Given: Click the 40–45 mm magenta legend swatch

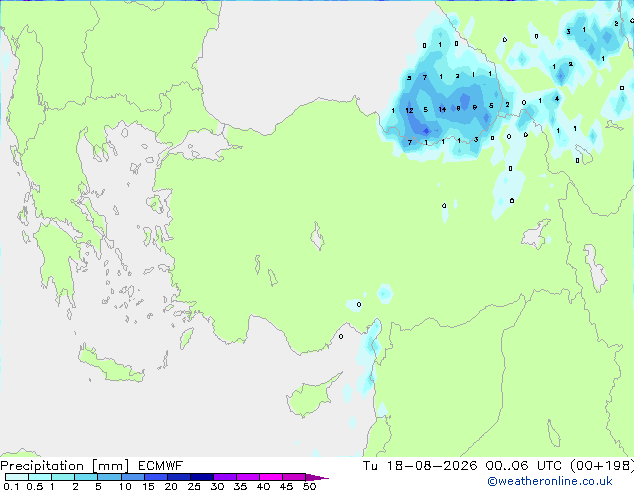Looking at the screenshot, I should tap(271, 477).
